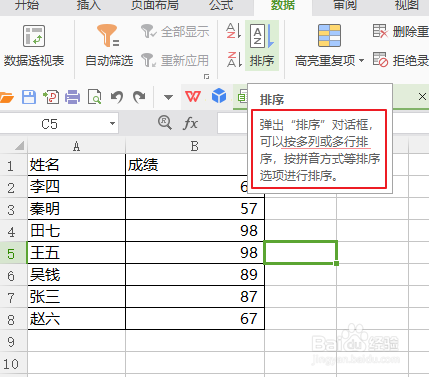Click the formula bar input field
429x377 pixels.
233,123
